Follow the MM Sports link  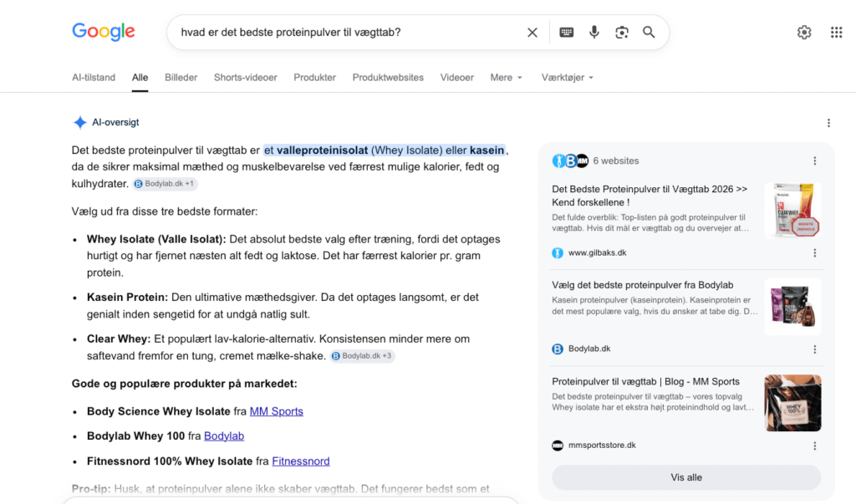pos(276,411)
